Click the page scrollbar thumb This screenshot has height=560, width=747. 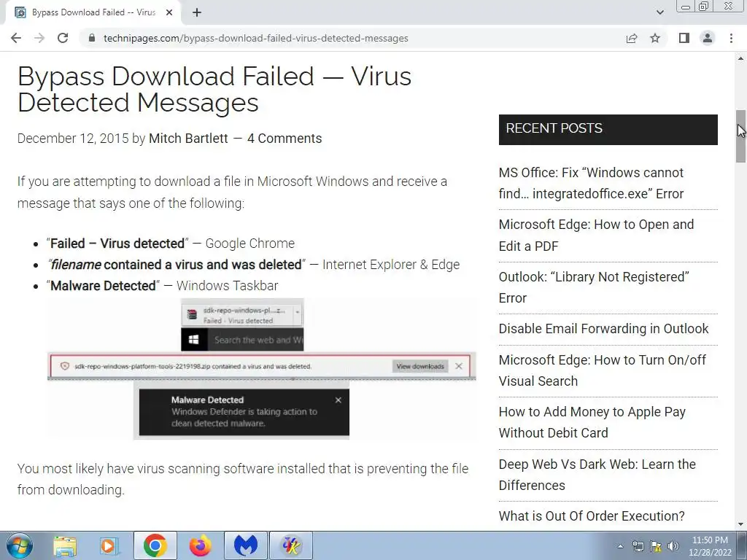741,136
